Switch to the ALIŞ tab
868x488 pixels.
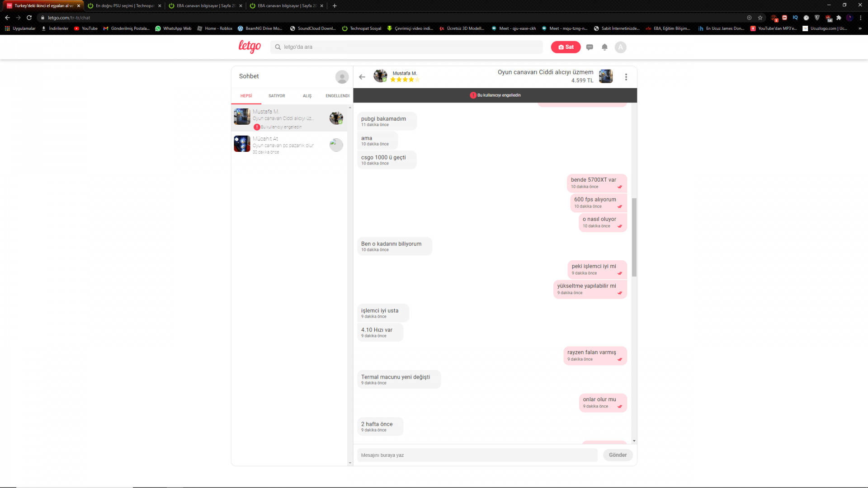(x=307, y=96)
